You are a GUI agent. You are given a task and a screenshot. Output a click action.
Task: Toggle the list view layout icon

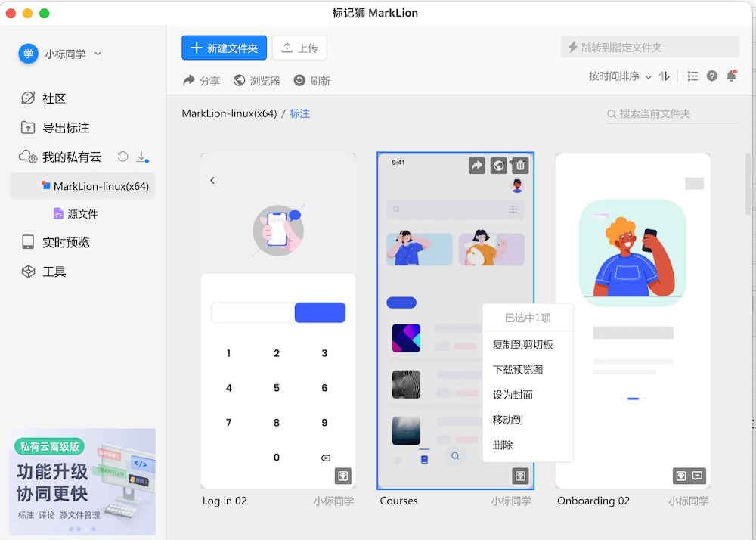point(692,76)
